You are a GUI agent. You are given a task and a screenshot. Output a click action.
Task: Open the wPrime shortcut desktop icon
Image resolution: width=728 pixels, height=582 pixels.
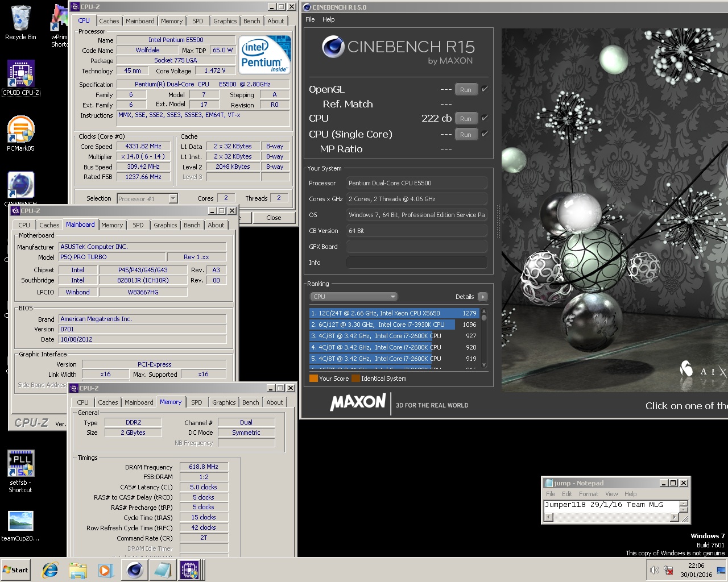click(x=59, y=26)
